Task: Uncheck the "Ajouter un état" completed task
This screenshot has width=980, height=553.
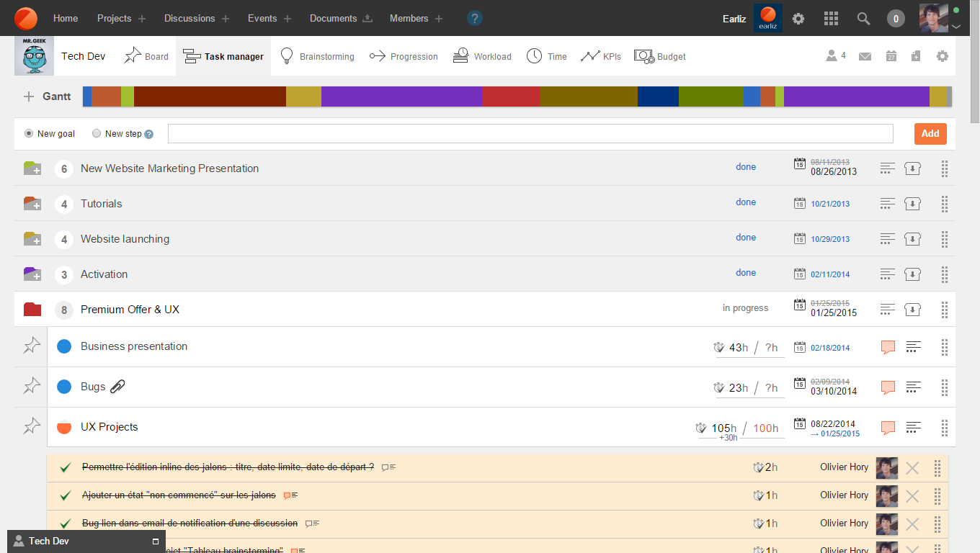Action: (x=65, y=495)
